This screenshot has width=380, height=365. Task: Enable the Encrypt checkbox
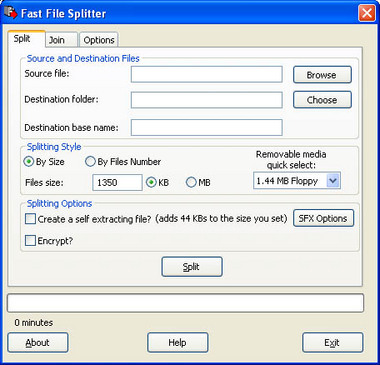click(x=30, y=241)
